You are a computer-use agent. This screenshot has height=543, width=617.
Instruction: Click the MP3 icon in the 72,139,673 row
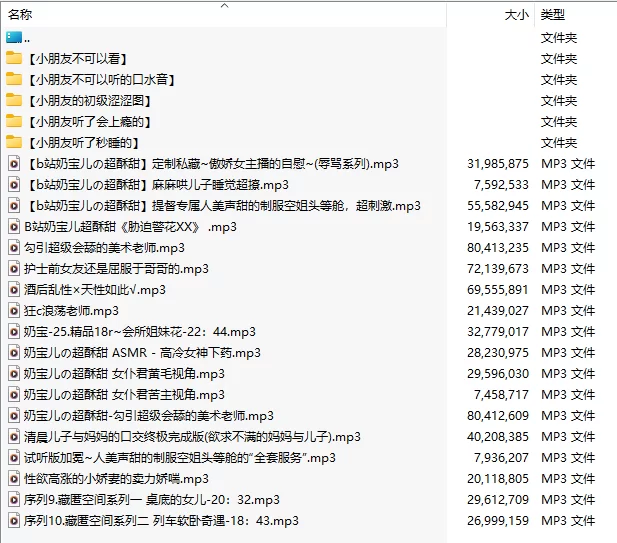(14, 269)
